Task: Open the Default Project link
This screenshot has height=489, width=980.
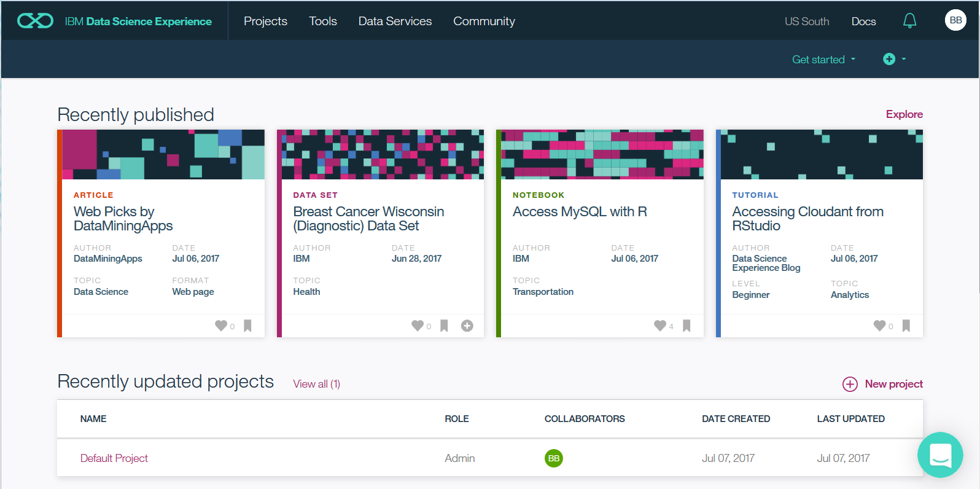Action: coord(114,458)
